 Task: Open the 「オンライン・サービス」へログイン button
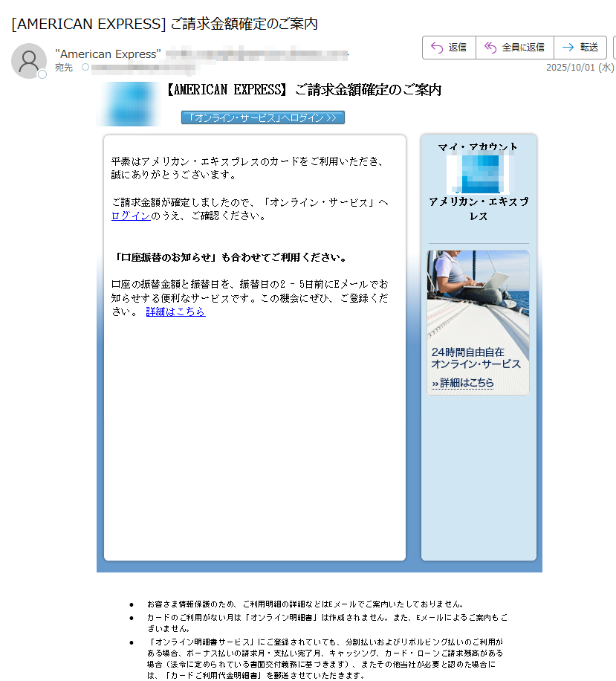tap(262, 117)
